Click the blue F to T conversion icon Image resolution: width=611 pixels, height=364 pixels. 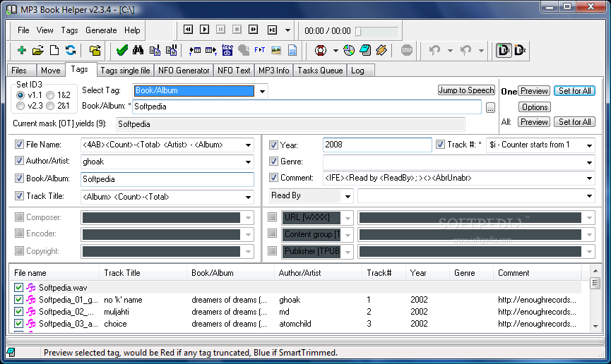point(259,50)
